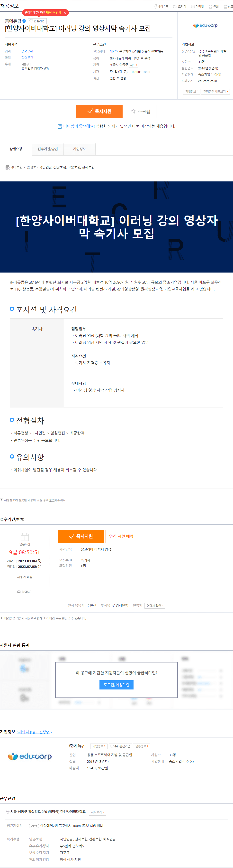Open the 지도 map expander by location
This screenshot has width=233, height=868.
click(134, 65)
